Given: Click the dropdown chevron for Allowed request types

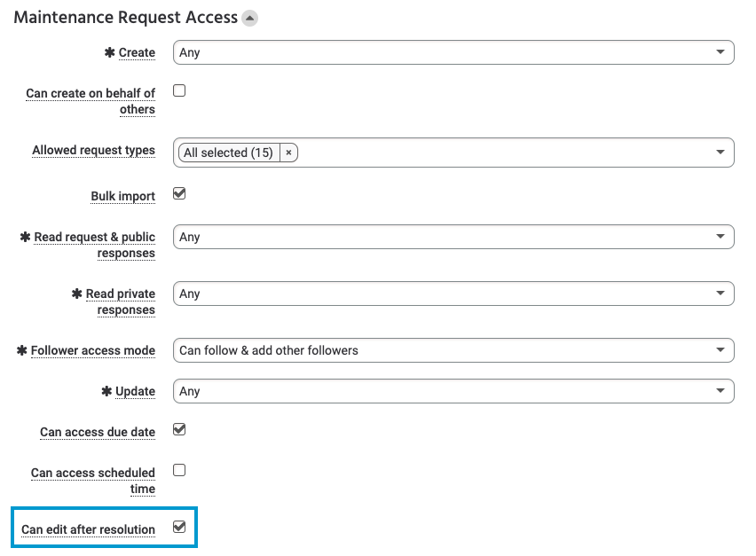Looking at the screenshot, I should tap(721, 152).
